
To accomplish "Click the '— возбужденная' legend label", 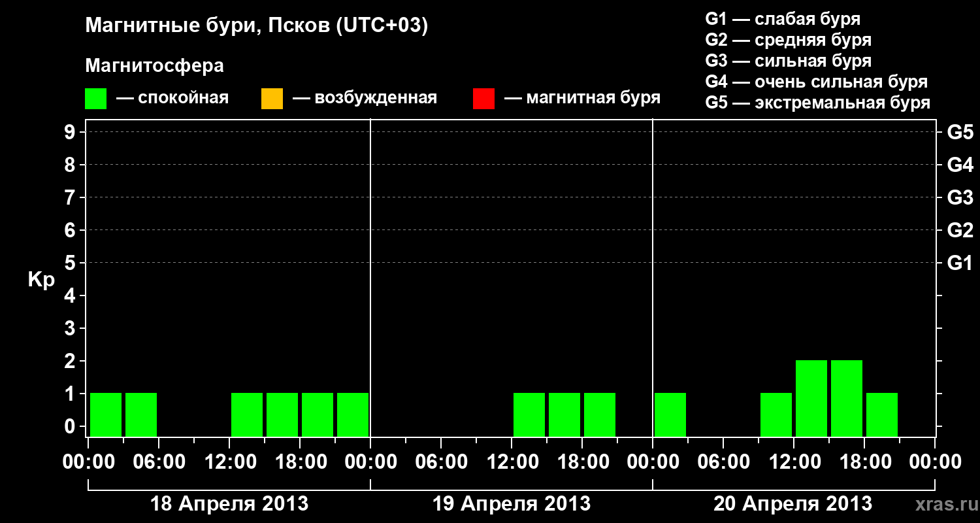I will pos(365,99).
